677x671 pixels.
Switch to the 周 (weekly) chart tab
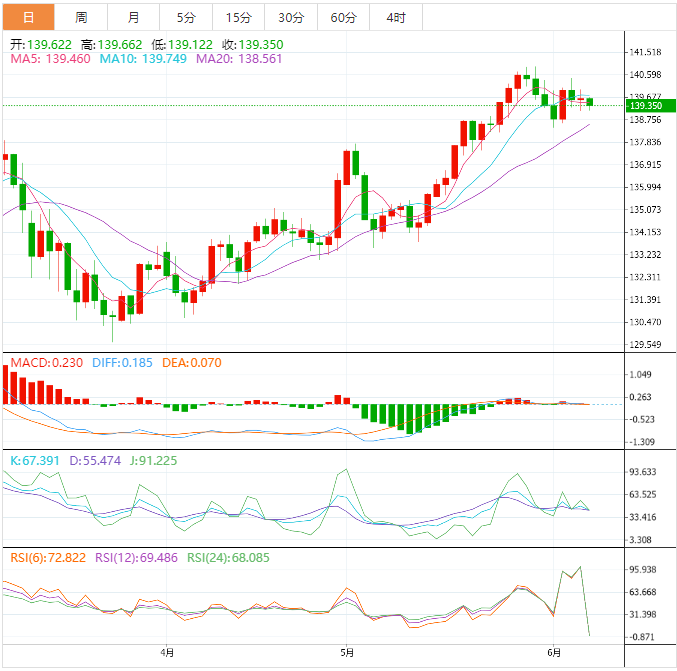pyautogui.click(x=81, y=18)
